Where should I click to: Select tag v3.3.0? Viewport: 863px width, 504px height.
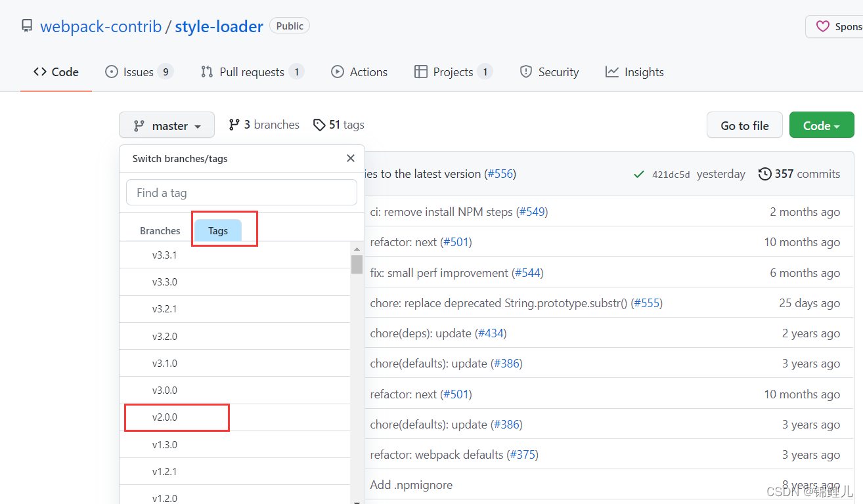(x=235, y=282)
